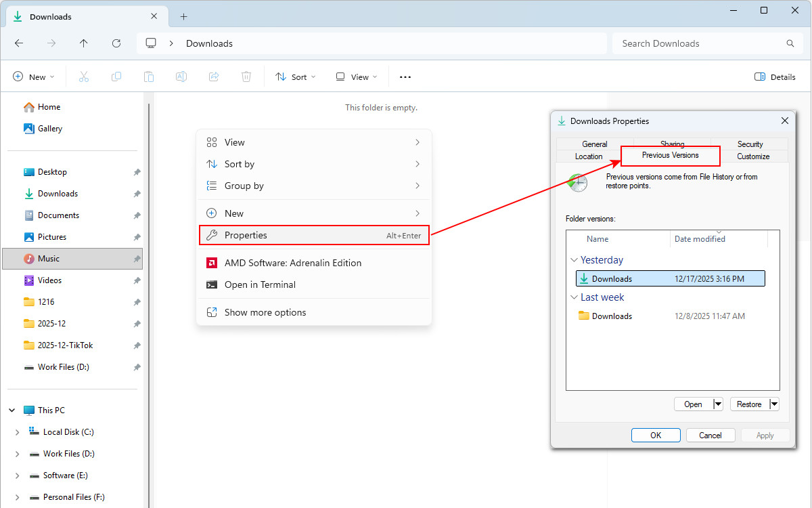Switch to the Previous Versions tab
The width and height of the screenshot is (812, 508).
[x=670, y=156]
